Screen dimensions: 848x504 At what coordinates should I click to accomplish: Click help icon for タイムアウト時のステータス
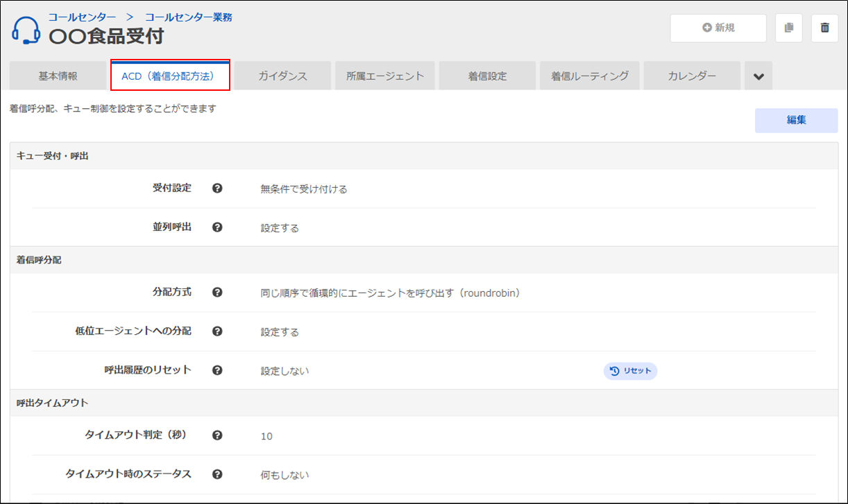[217, 474]
